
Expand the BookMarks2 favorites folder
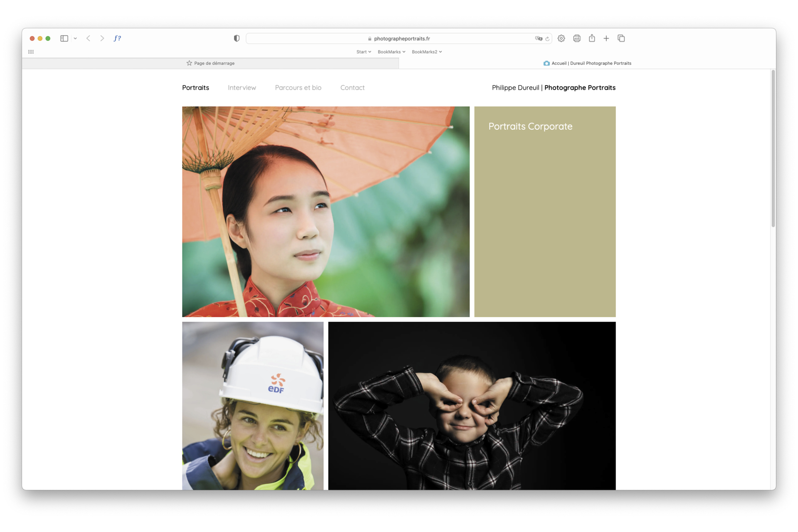point(427,52)
